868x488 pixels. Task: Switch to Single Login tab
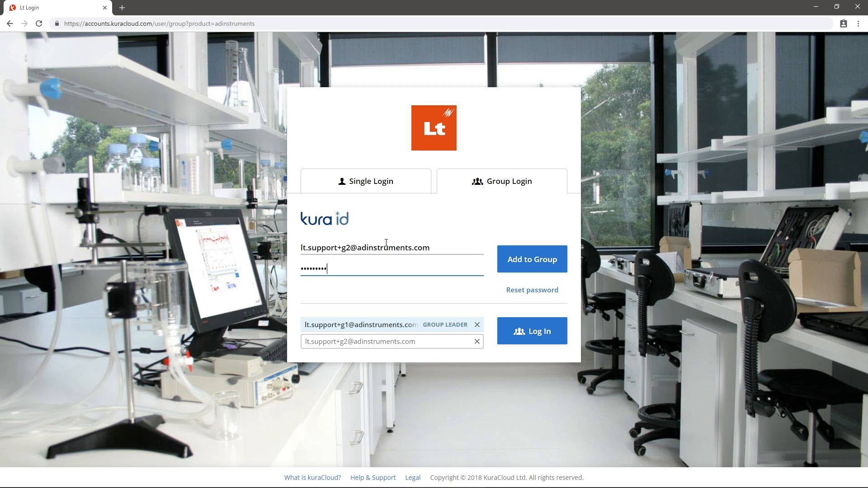tap(366, 181)
